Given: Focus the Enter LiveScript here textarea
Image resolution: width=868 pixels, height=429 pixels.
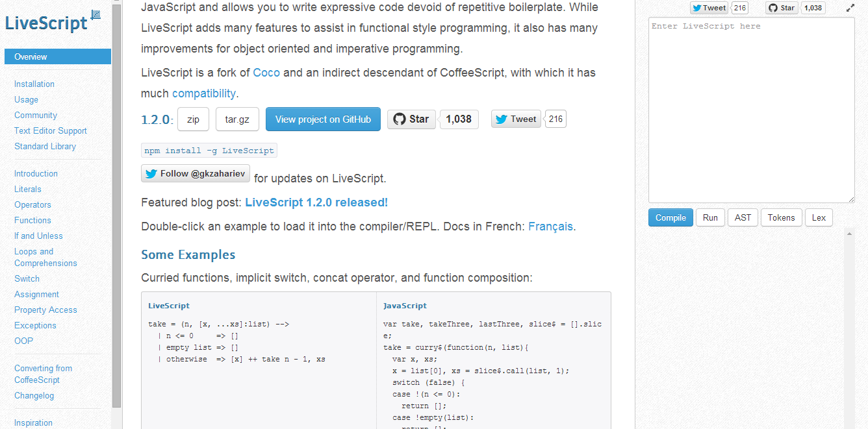Looking at the screenshot, I should 751,110.
